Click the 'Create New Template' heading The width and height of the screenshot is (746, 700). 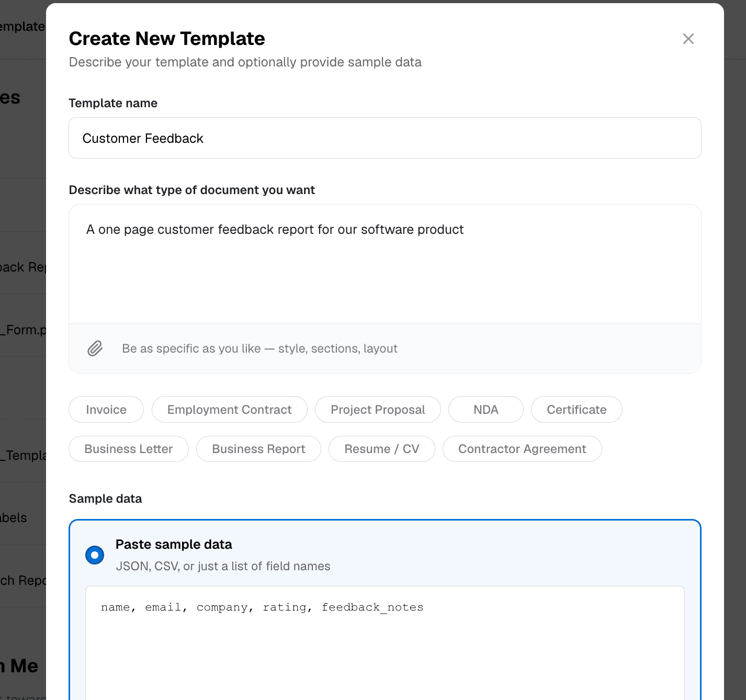167,39
